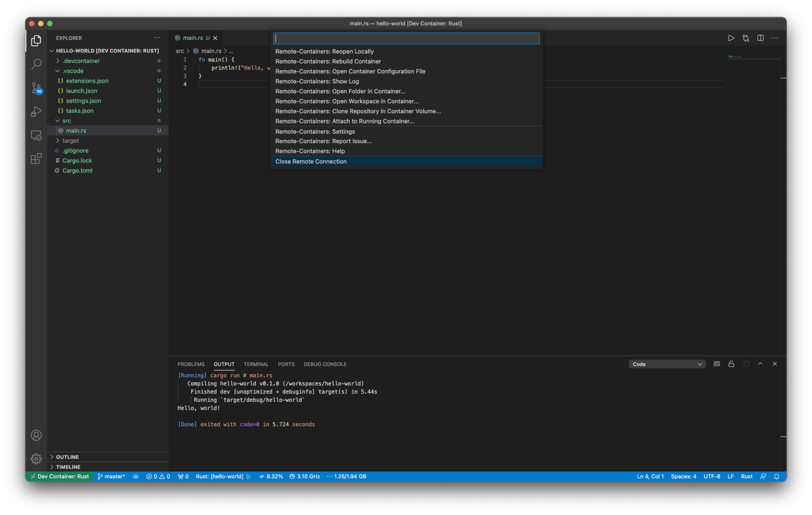Select Remote-Containers: Rebuild Container command
The height and width of the screenshot is (515, 812).
click(328, 61)
